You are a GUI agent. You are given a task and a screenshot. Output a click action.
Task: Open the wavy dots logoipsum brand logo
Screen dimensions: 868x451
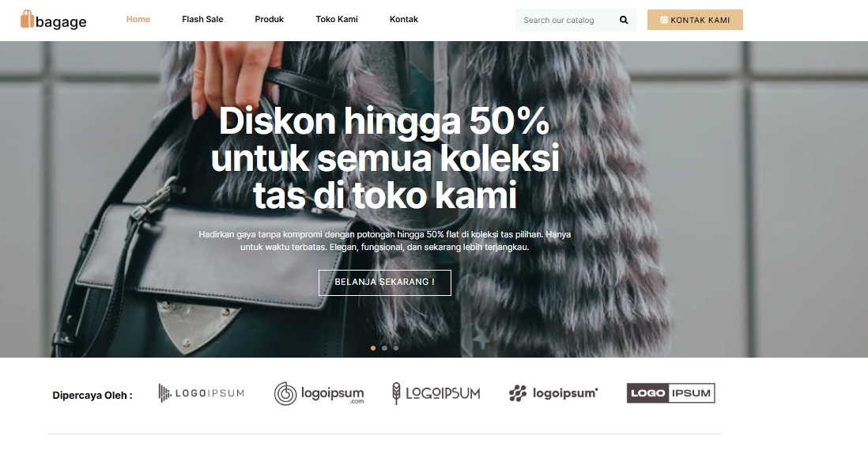tap(553, 393)
